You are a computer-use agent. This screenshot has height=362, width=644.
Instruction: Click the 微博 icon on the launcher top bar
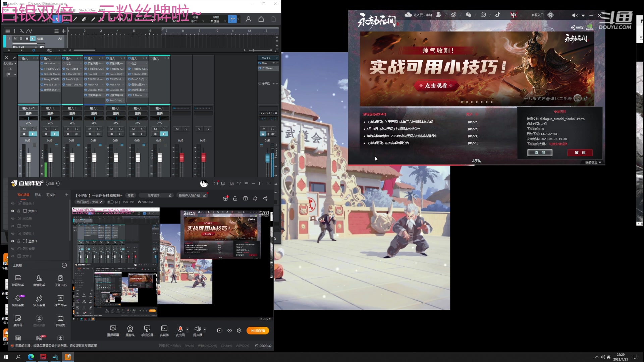453,15
